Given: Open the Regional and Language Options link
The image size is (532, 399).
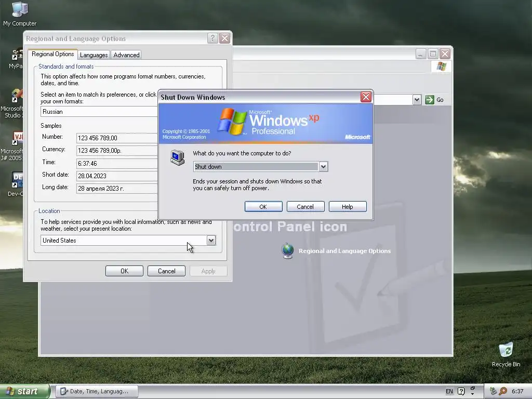Looking at the screenshot, I should (x=345, y=251).
